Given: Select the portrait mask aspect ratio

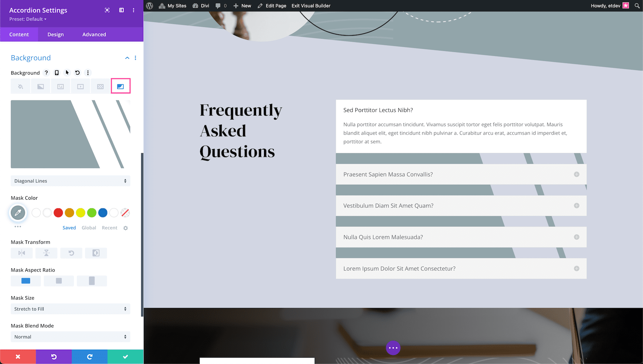Looking at the screenshot, I should (x=92, y=281).
